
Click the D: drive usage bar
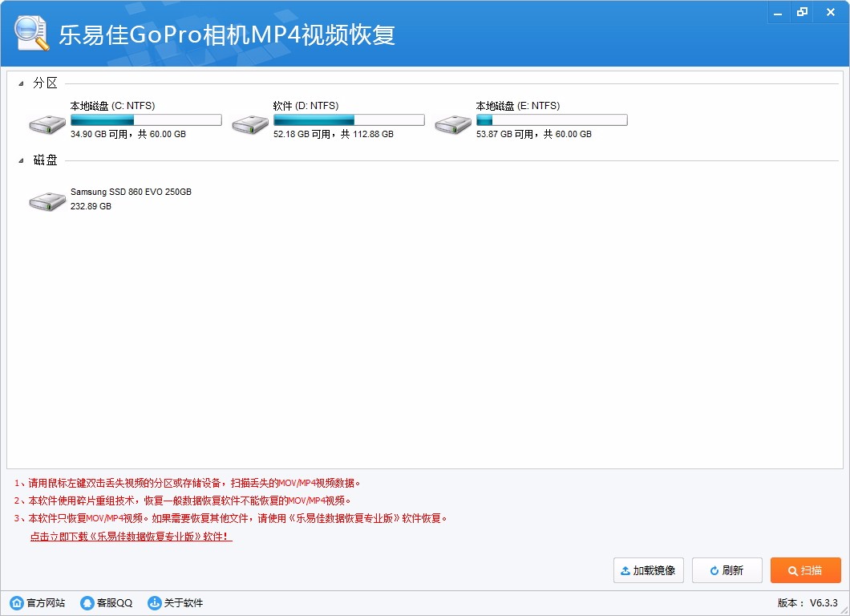(x=349, y=120)
